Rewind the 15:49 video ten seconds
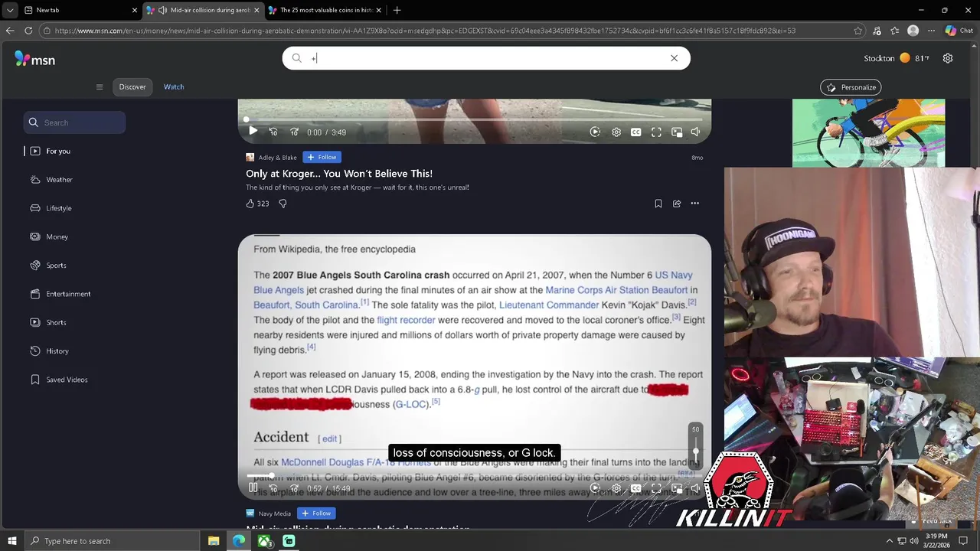The width and height of the screenshot is (980, 551). (x=273, y=488)
